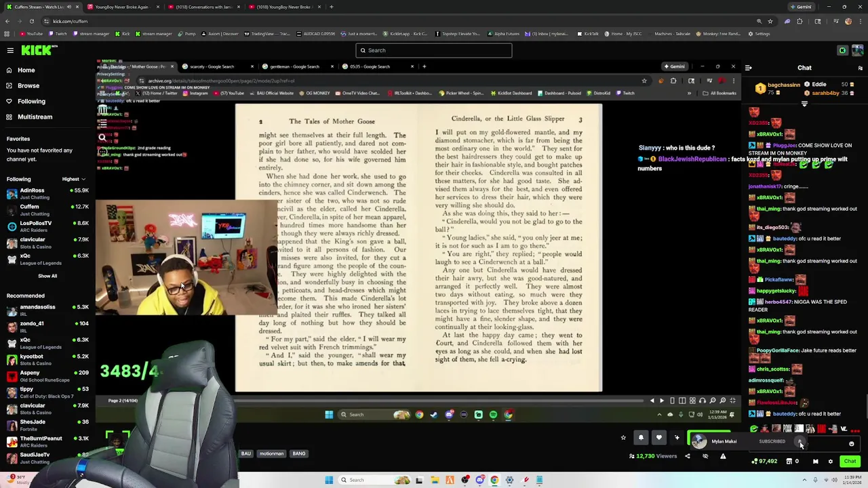868x488 pixels.
Task: Open xQc channel in Following list
Action: [47, 259]
